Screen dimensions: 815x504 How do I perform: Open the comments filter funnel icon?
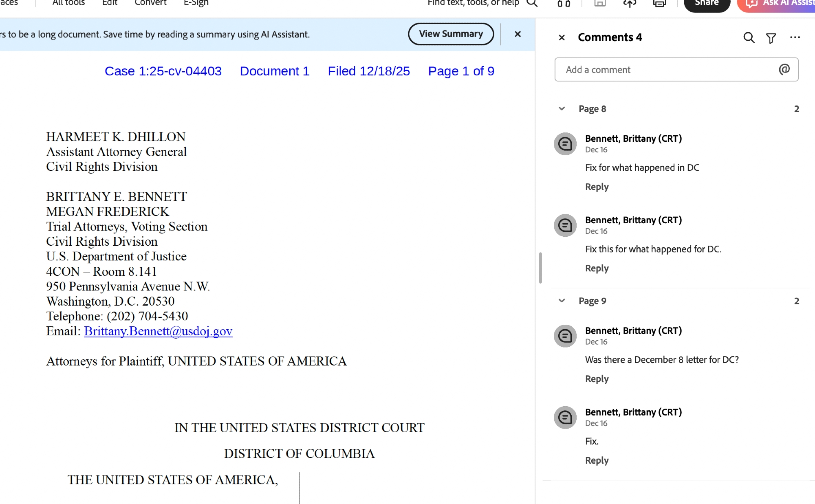click(x=771, y=38)
